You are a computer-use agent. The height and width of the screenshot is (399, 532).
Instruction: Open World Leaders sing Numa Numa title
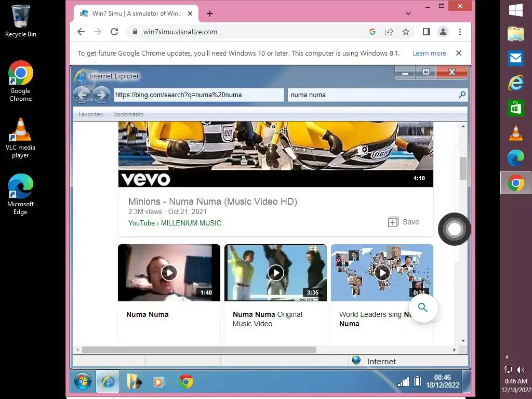375,319
